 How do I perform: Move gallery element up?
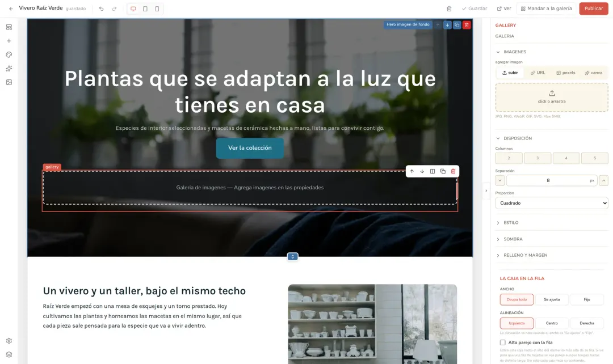click(412, 171)
